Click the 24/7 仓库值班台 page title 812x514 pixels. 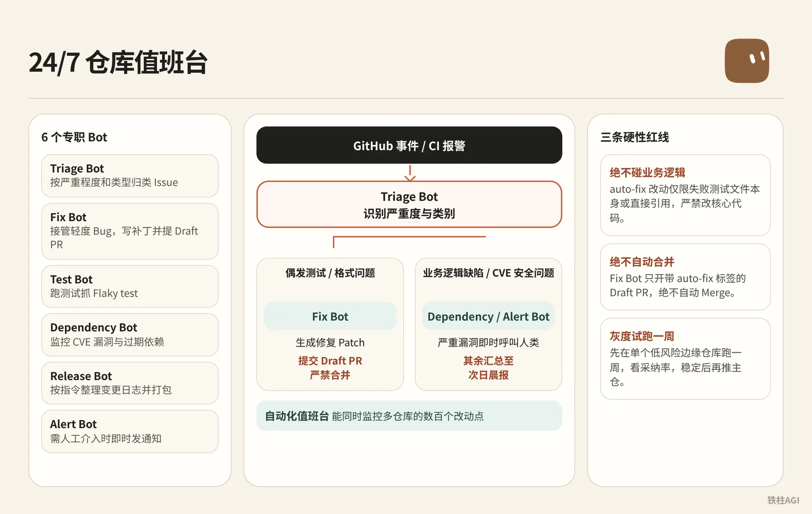tap(118, 62)
